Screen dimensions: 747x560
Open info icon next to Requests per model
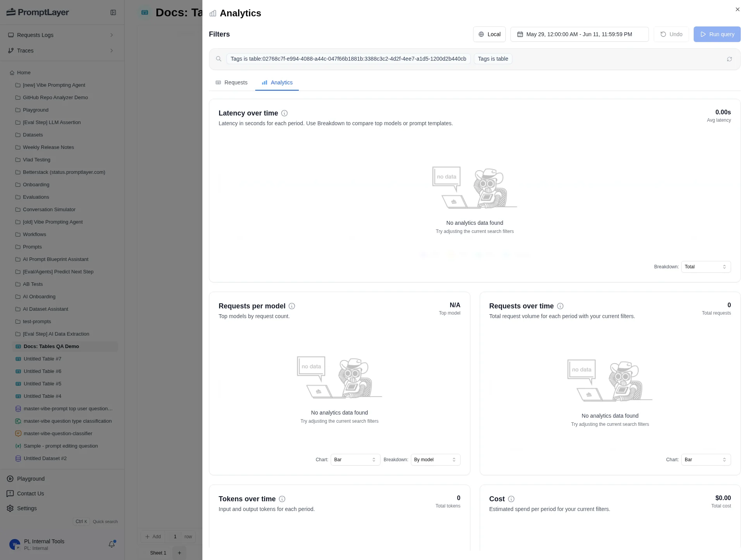[292, 306]
